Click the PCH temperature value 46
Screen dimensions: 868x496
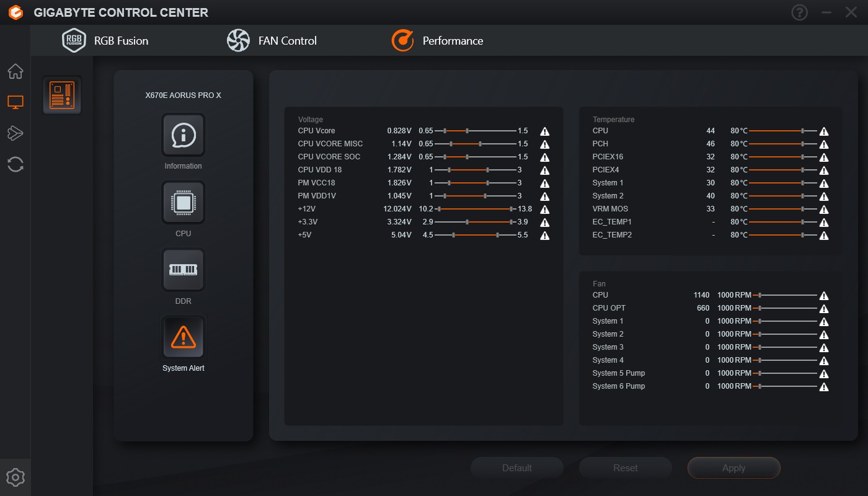tap(711, 144)
